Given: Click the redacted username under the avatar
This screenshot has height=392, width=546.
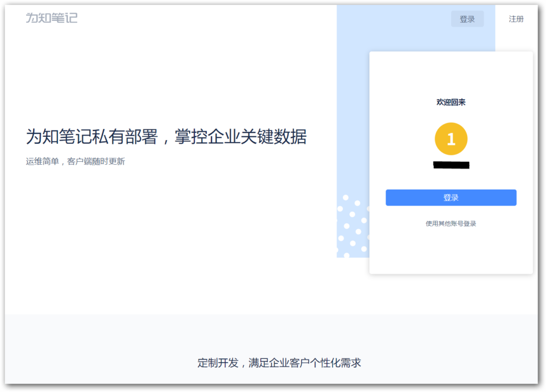Looking at the screenshot, I should (451, 165).
